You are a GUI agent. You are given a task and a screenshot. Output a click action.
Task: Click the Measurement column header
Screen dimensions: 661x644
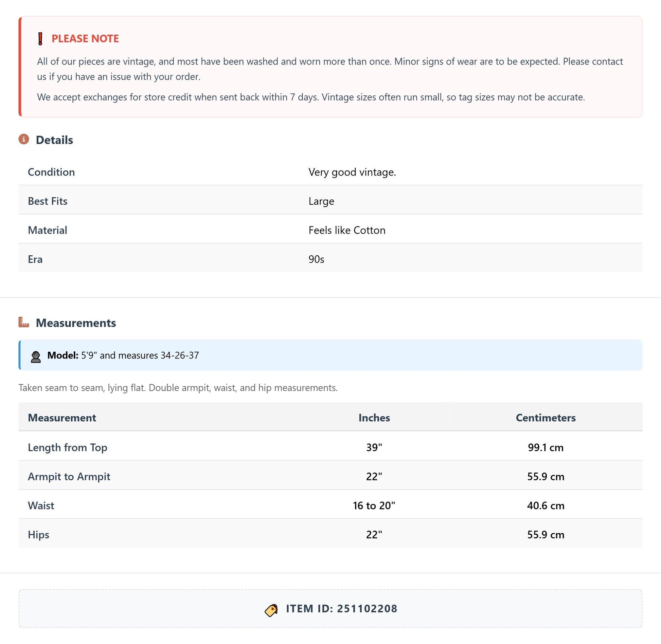tap(62, 418)
